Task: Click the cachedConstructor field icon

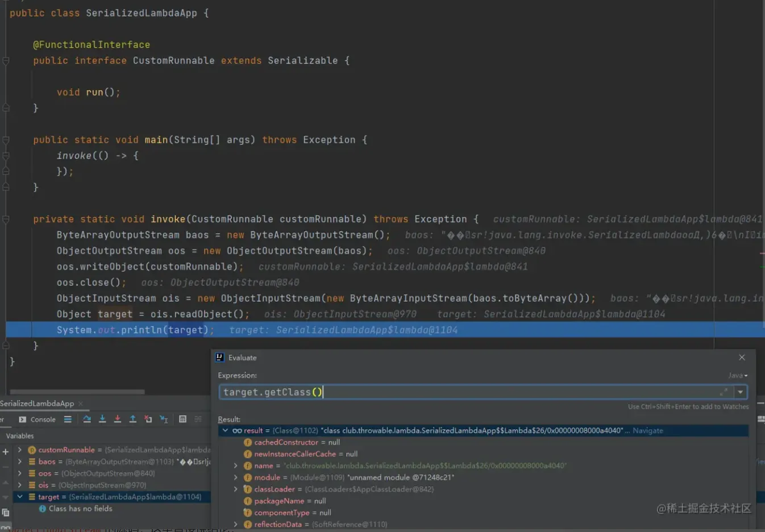Action: click(x=248, y=442)
